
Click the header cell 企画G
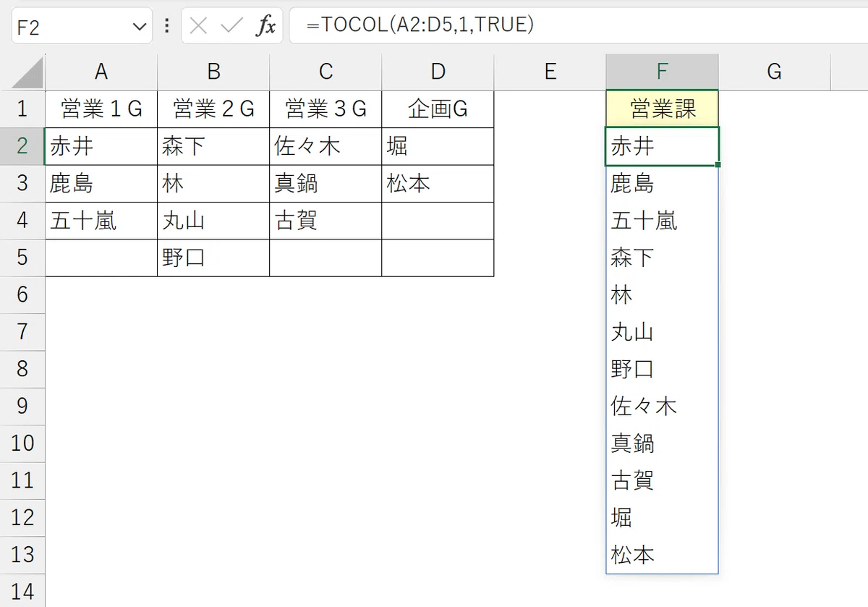[438, 109]
